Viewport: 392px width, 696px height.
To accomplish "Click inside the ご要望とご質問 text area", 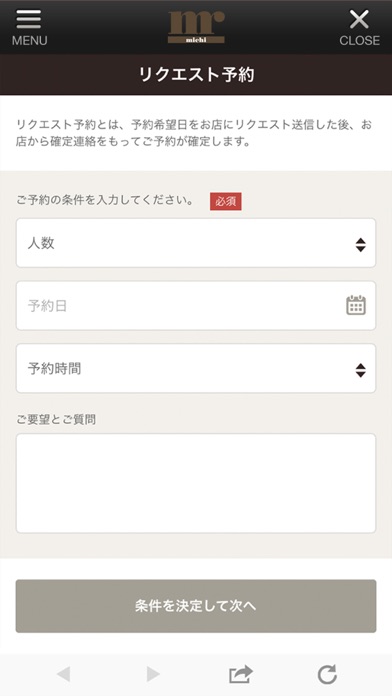I will coord(196,483).
